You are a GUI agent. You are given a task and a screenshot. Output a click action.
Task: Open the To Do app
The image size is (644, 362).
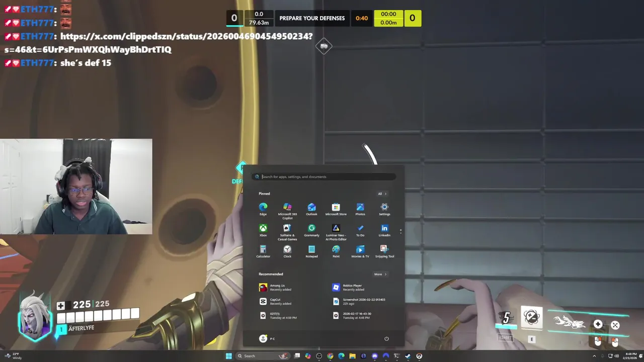point(360,230)
